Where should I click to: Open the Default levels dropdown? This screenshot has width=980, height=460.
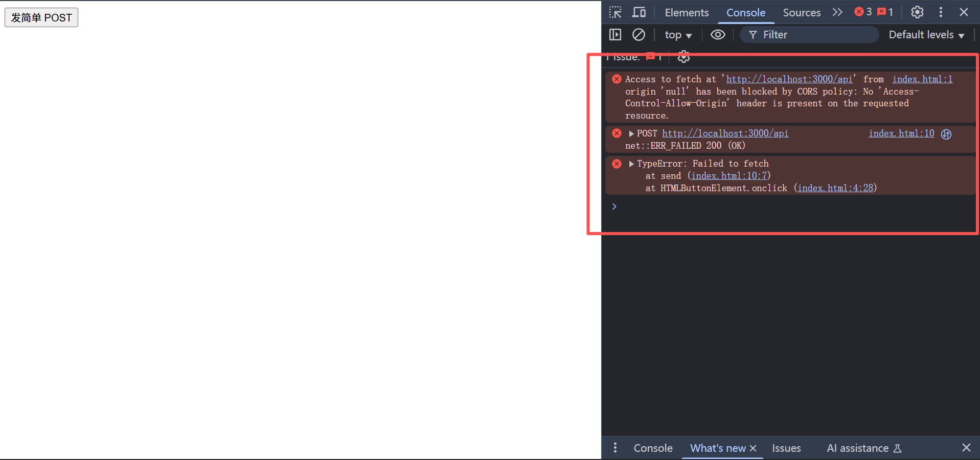click(926, 35)
